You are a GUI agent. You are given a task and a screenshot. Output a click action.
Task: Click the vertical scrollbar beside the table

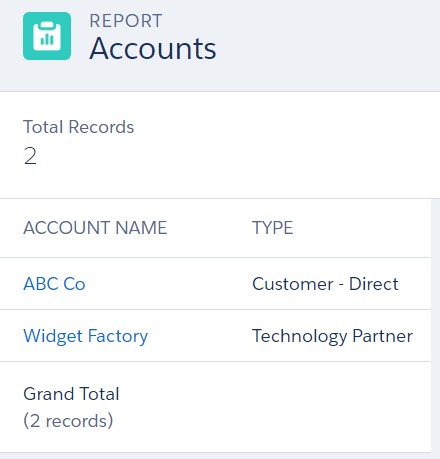click(435, 326)
